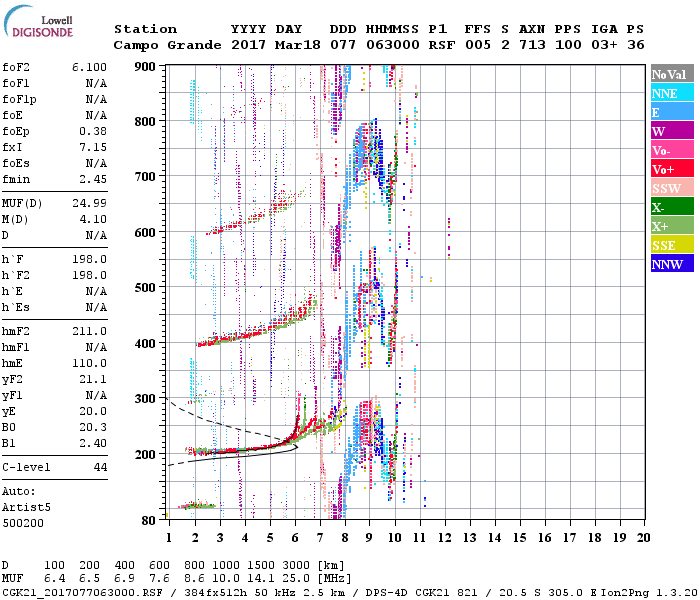
Task: Click the fxI value 7.15
Action: tap(93, 147)
